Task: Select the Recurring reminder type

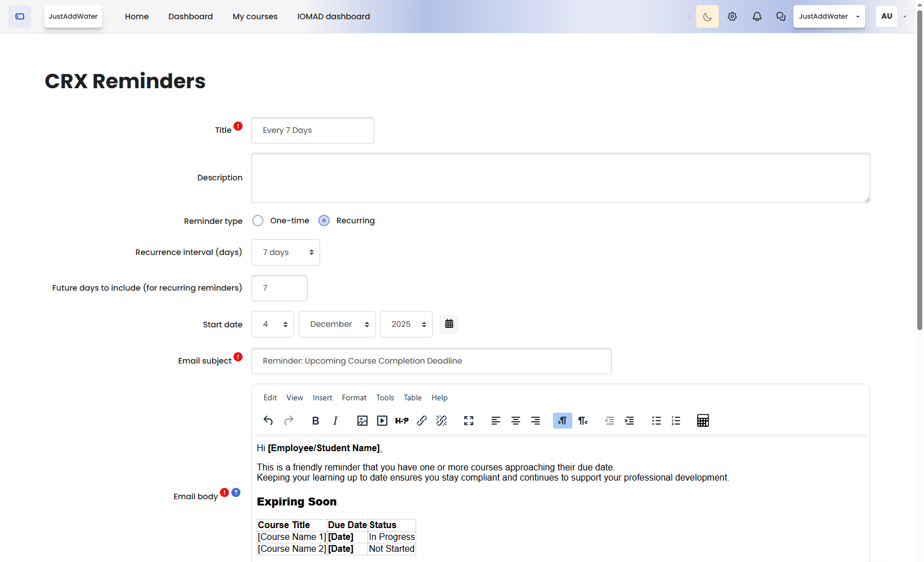Action: tap(324, 221)
